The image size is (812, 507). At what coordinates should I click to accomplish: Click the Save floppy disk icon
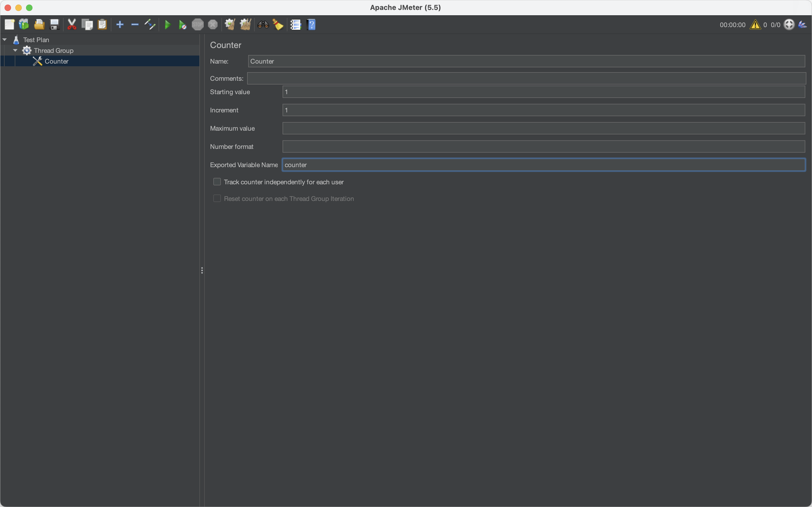[54, 24]
